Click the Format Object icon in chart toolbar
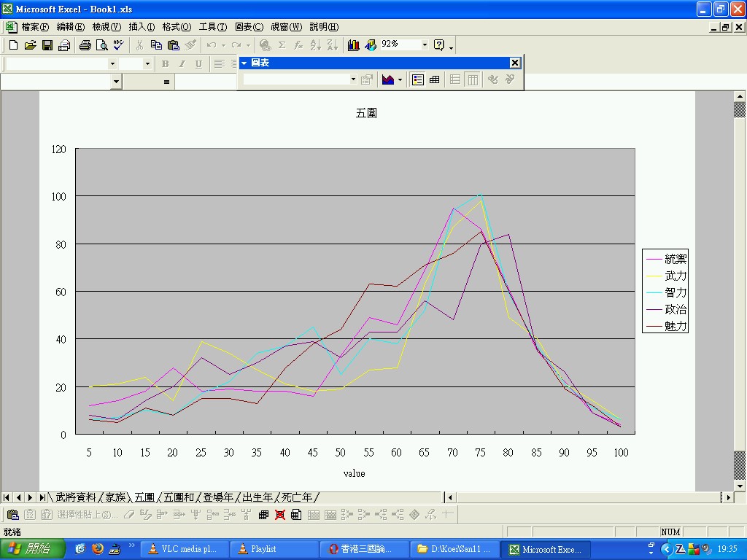The width and height of the screenshot is (747, 560). 366,80
